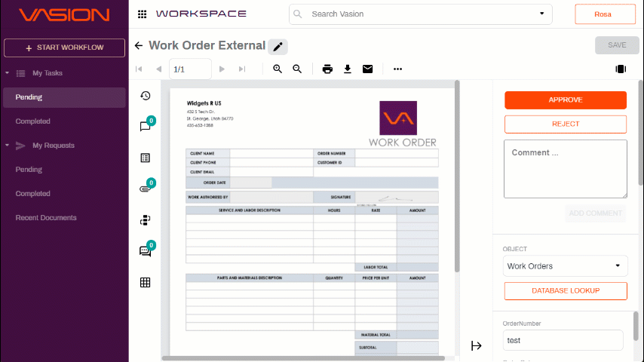Click the Add Comment button

(595, 213)
